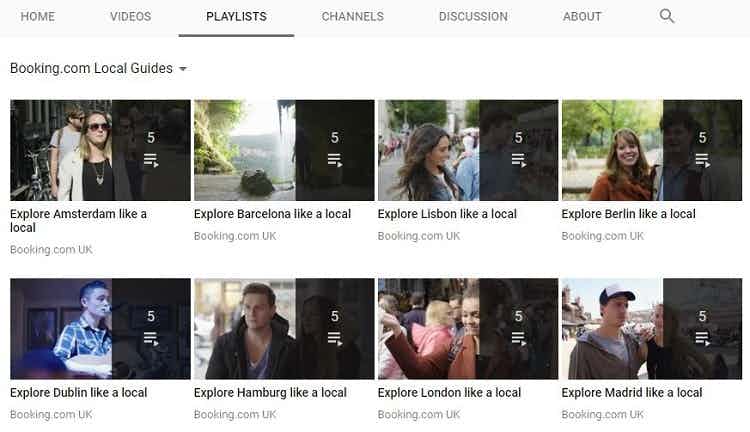
Task: Open the London playlist thumbnail image
Action: [440, 329]
